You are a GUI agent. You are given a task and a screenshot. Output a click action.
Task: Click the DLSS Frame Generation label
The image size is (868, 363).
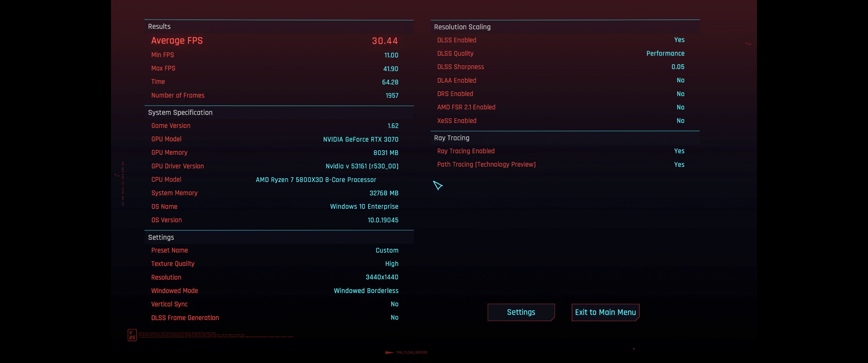pos(185,318)
